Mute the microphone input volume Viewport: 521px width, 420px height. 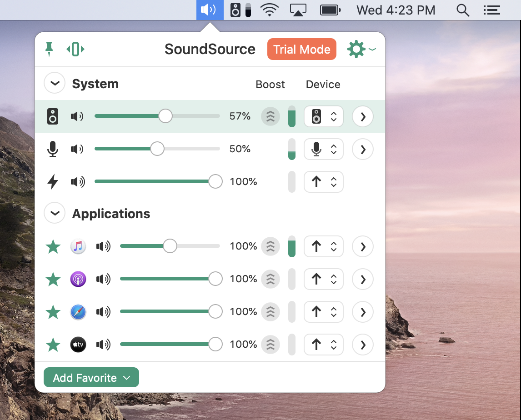coord(77,149)
